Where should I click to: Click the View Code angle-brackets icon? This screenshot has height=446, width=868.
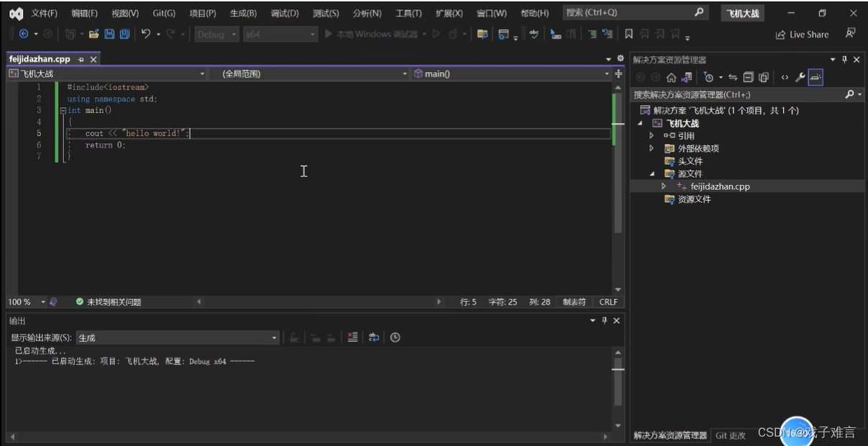click(x=785, y=78)
